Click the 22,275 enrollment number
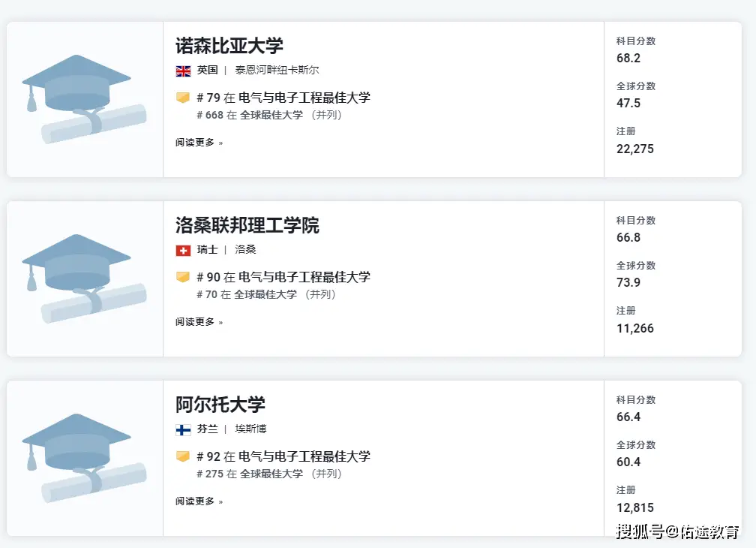The image size is (756, 548). click(635, 149)
